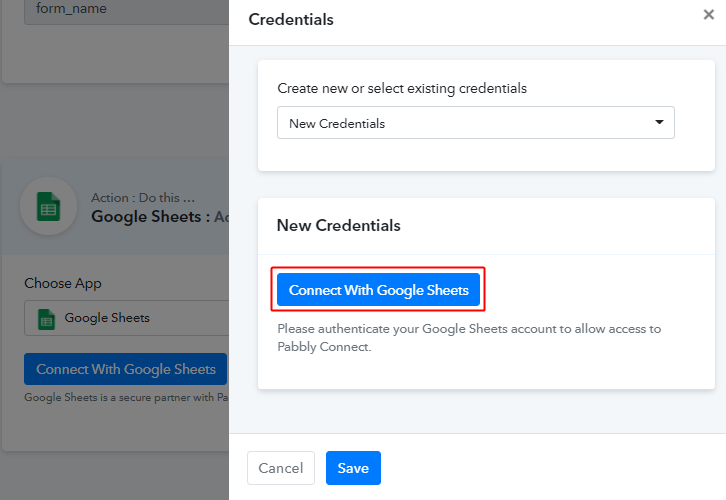Click the Save button

pyautogui.click(x=353, y=468)
